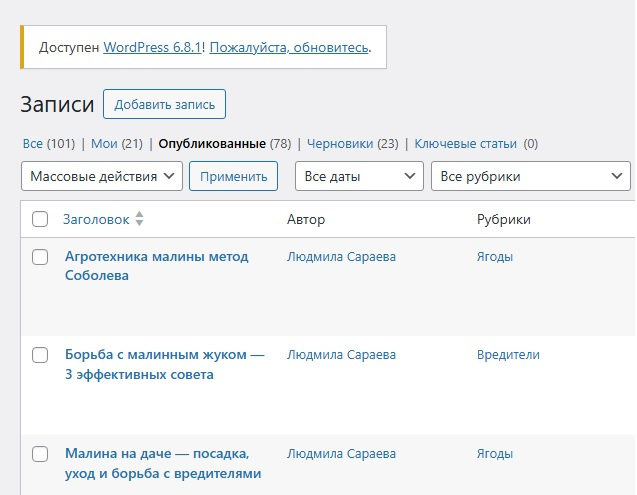Open the 'Черновики' drafts filter

tap(340, 143)
